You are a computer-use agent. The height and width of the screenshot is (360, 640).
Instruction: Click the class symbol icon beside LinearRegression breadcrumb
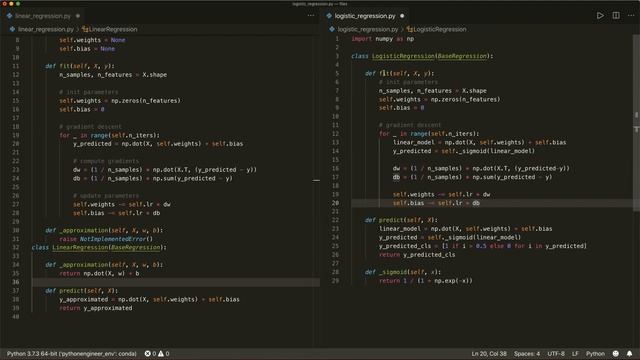[85, 29]
